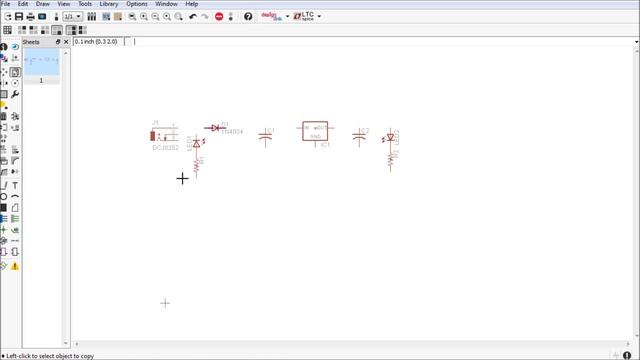640x360 pixels.
Task: Click the Change wrench tool
Action: click(15, 94)
